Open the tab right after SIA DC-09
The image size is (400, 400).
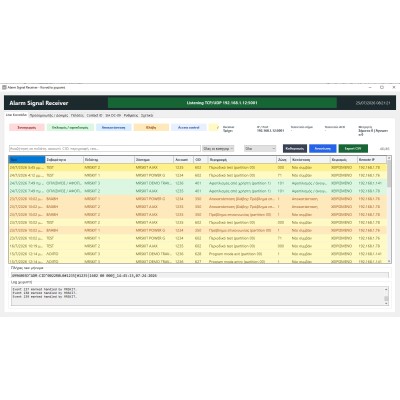[131, 115]
